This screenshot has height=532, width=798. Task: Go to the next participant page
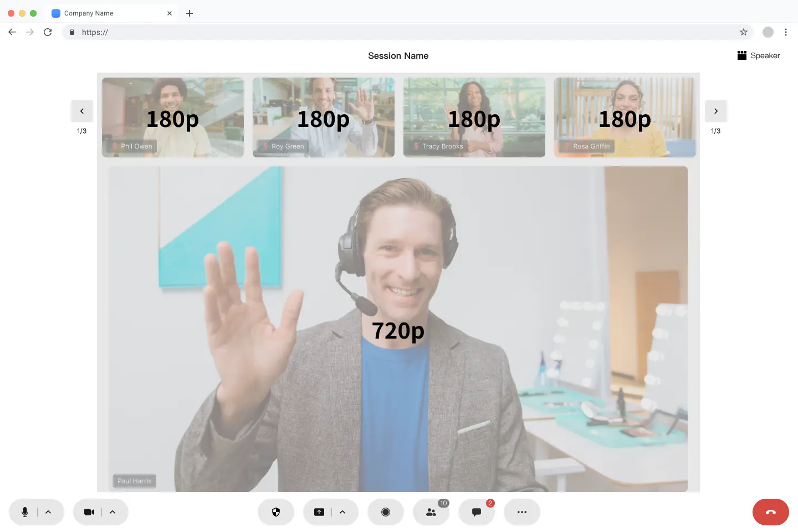coord(715,111)
